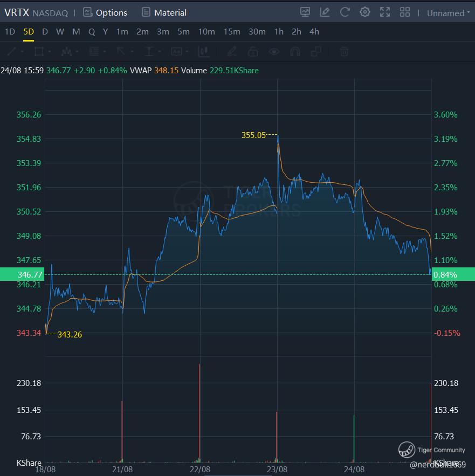
Task: Toggle the lock drawings icon
Action: click(253, 51)
